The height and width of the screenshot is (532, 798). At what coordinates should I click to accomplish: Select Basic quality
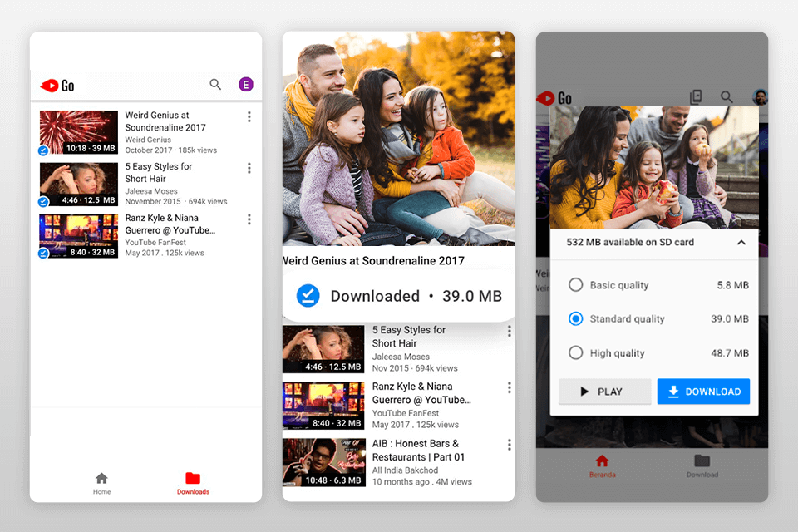click(x=574, y=284)
